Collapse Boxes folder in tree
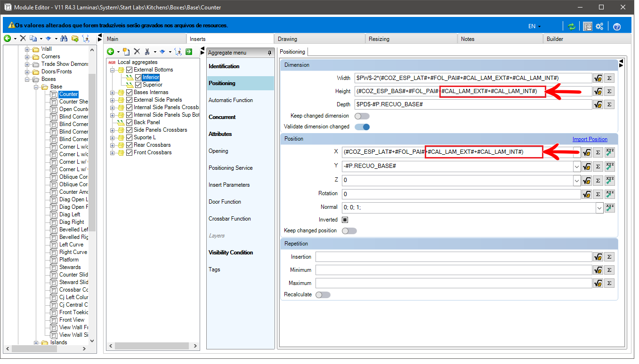 click(27, 79)
